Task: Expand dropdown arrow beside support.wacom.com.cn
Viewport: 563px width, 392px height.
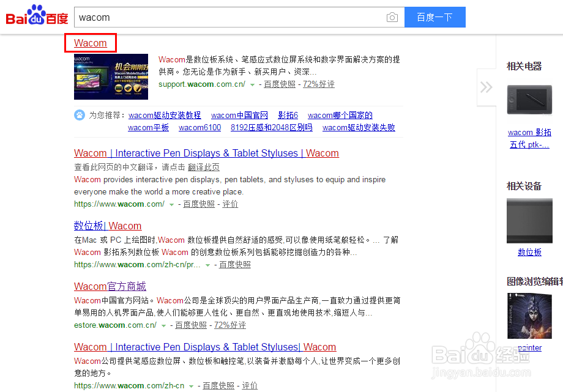Action: (252, 85)
